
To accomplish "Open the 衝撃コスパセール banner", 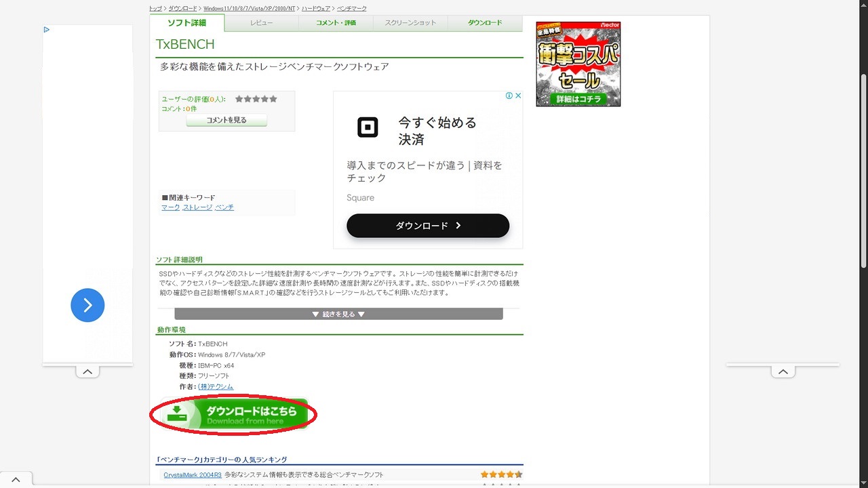I will pyautogui.click(x=578, y=64).
